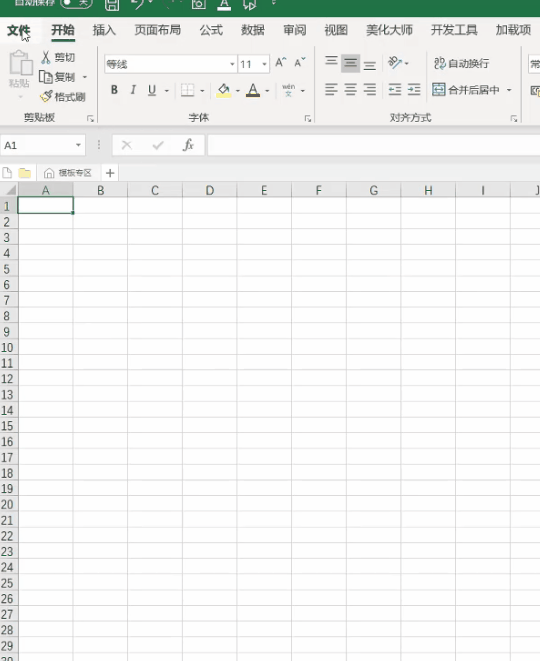This screenshot has height=661, width=540.
Task: Select column header D
Action: [x=210, y=191]
